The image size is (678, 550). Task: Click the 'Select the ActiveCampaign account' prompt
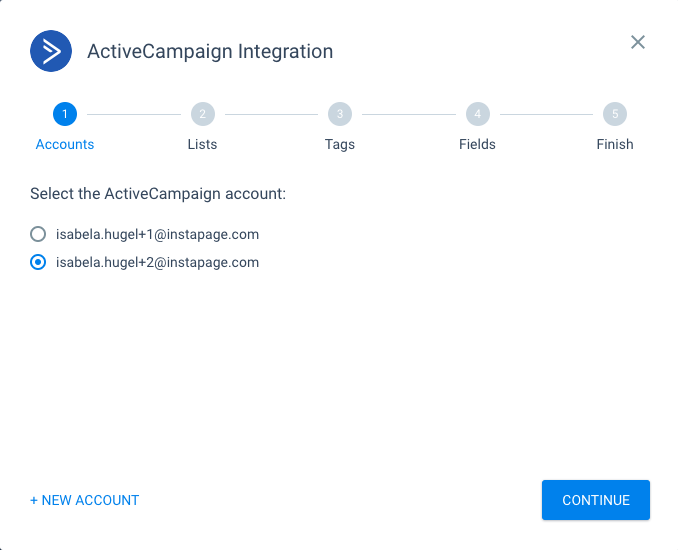point(158,194)
